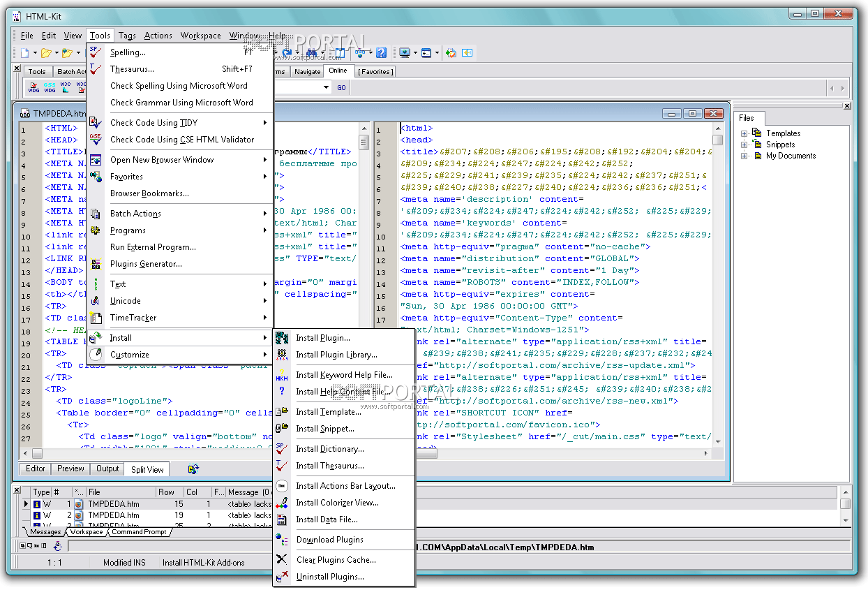
Task: Click the Install Plugin icon in the submenu
Action: click(282, 338)
